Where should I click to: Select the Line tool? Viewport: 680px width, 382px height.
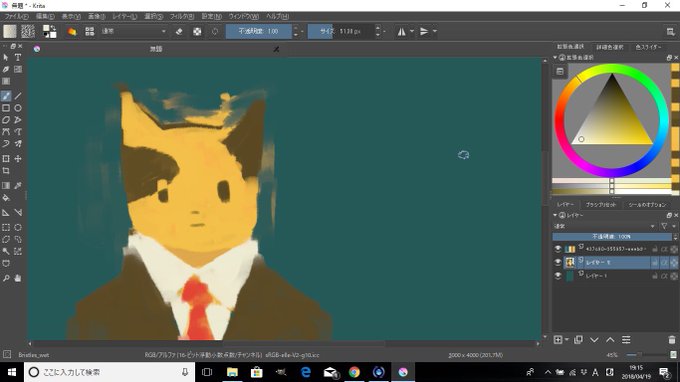(x=18, y=96)
